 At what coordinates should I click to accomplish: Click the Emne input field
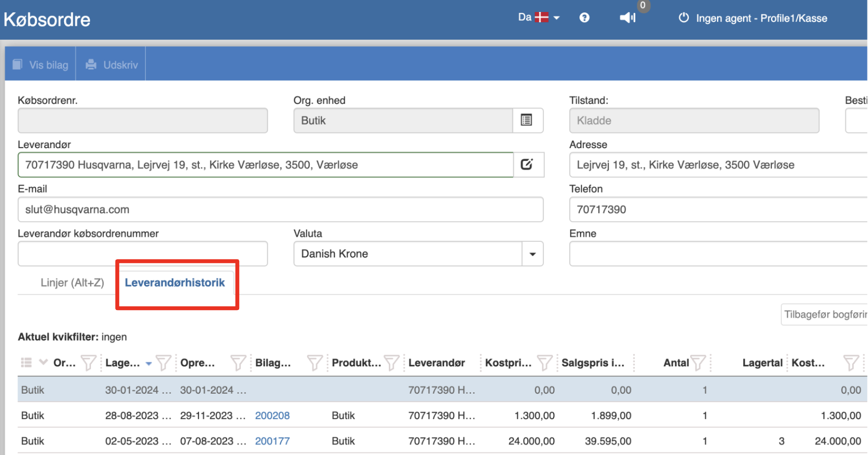[718, 254]
